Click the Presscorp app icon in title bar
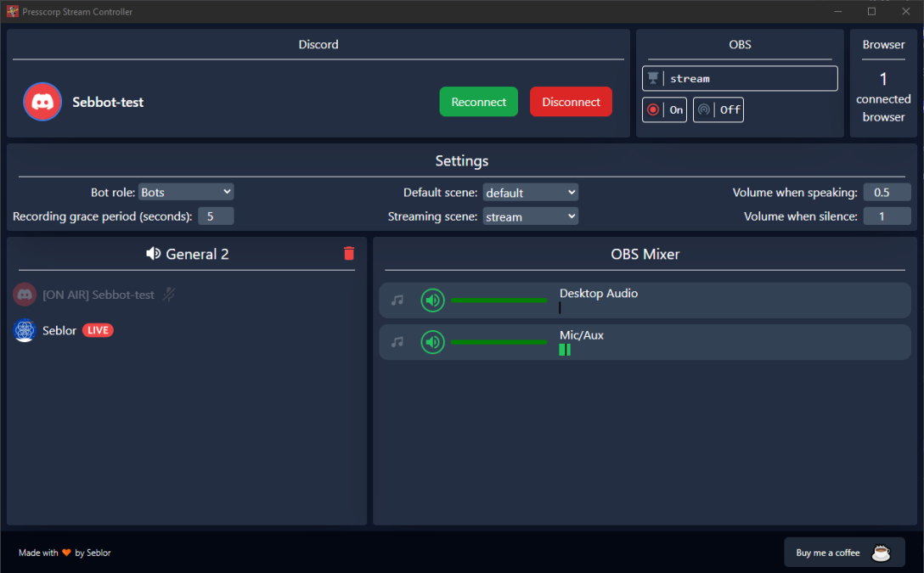 click(13, 11)
